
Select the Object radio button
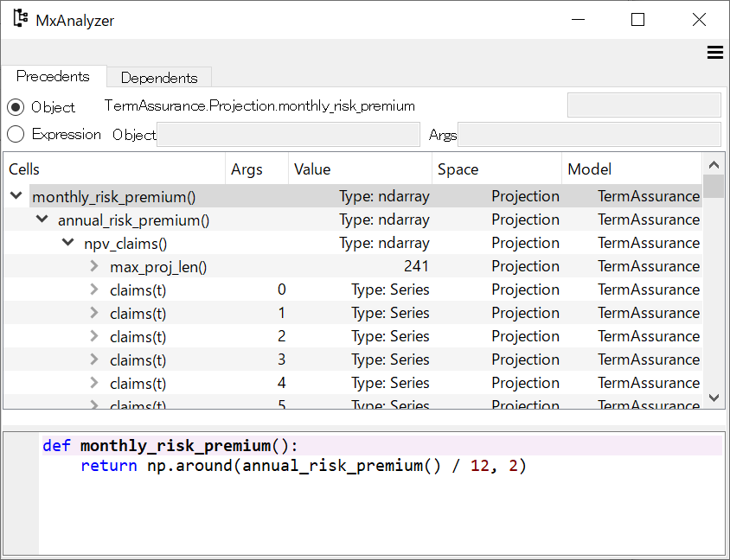pyautogui.click(x=14, y=107)
